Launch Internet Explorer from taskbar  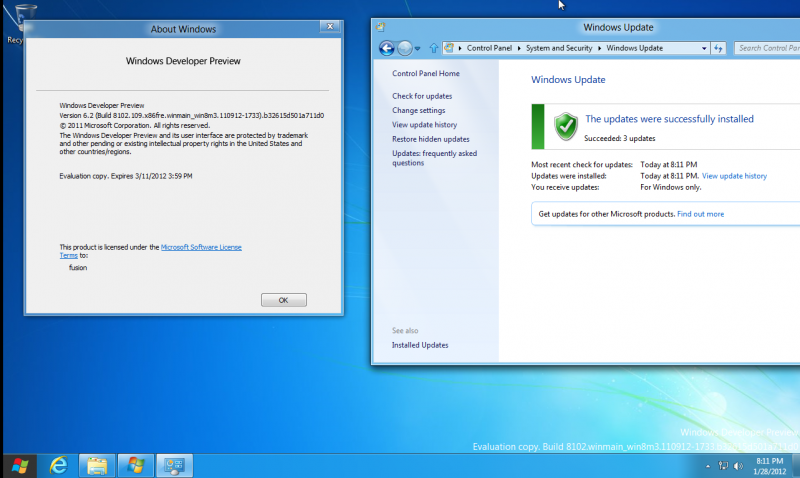point(58,465)
